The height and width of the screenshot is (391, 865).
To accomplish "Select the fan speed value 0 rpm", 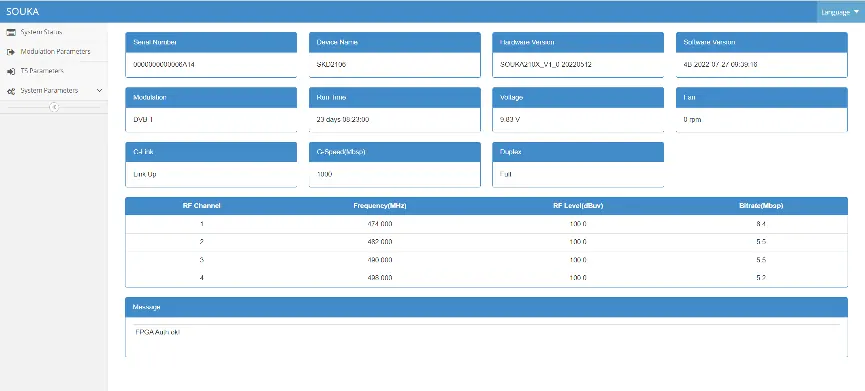I will (692, 120).
